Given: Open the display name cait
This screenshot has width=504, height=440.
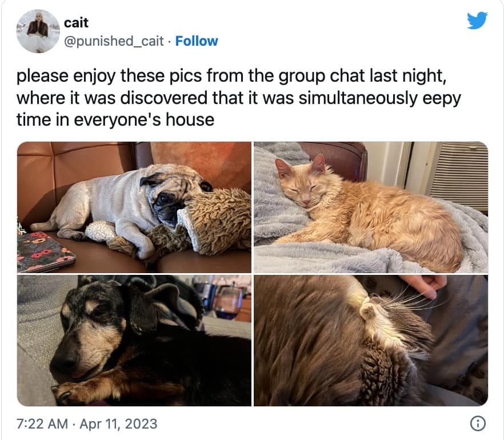Looking at the screenshot, I should tap(76, 23).
